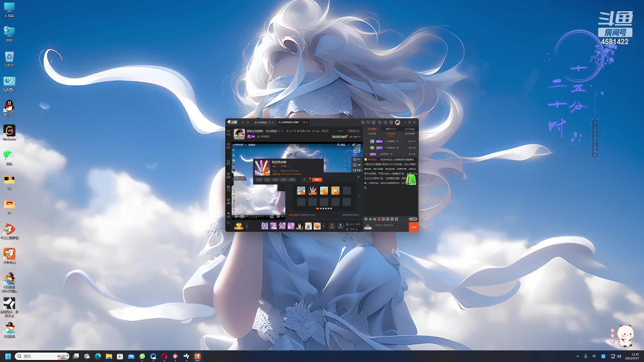
Task: Click the taskbar search box
Action: (x=42, y=356)
